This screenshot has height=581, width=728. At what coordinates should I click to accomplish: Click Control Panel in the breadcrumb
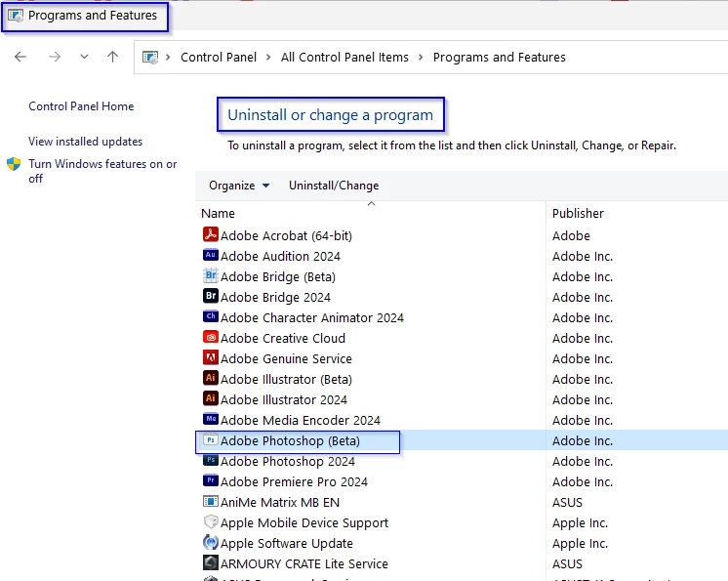(x=219, y=58)
